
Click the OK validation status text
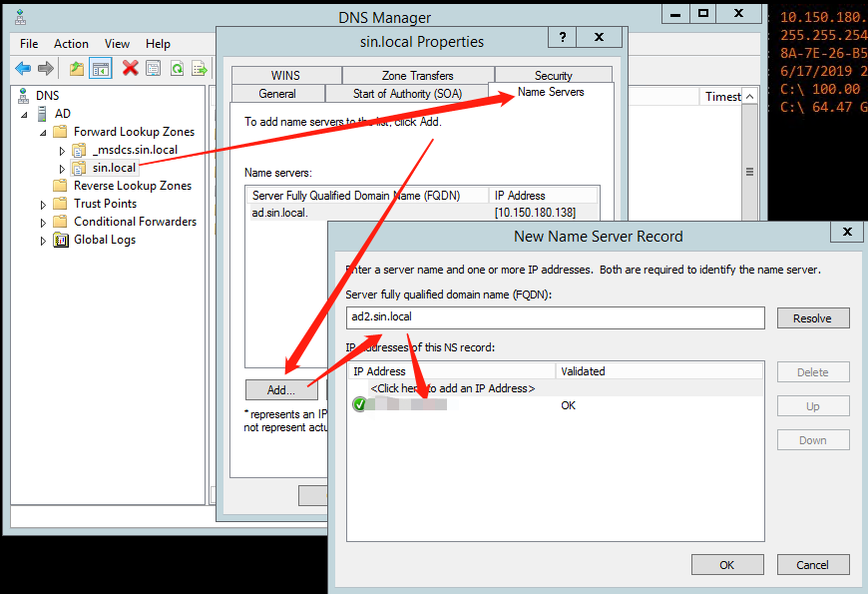pos(568,405)
